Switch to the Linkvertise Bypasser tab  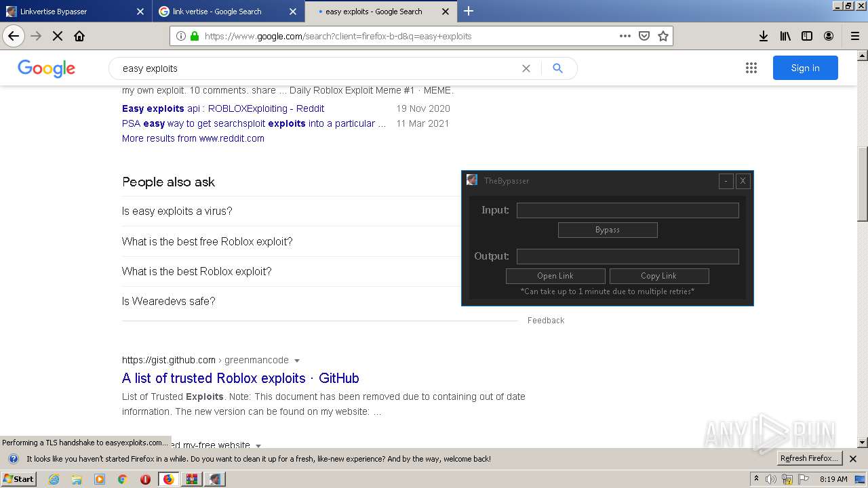[75, 12]
